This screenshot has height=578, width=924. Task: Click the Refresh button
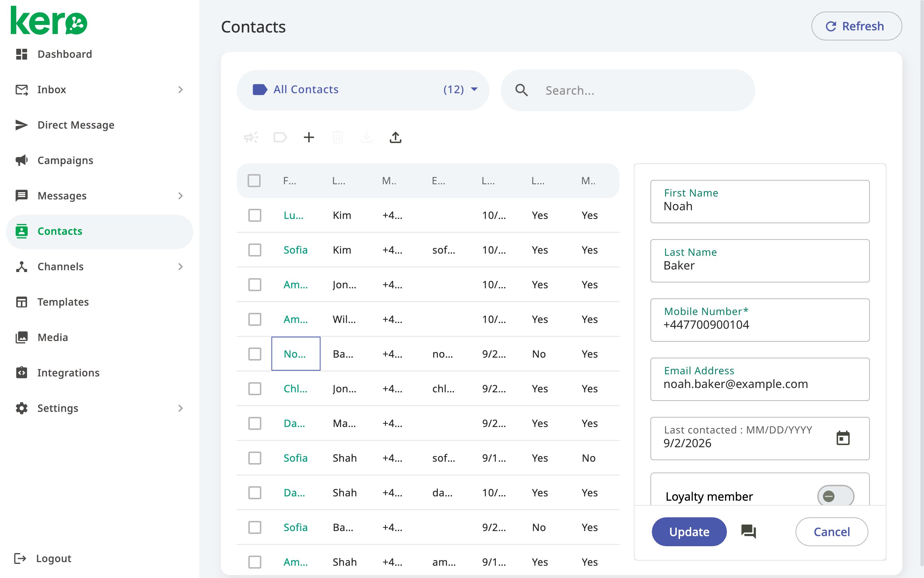pos(857,26)
